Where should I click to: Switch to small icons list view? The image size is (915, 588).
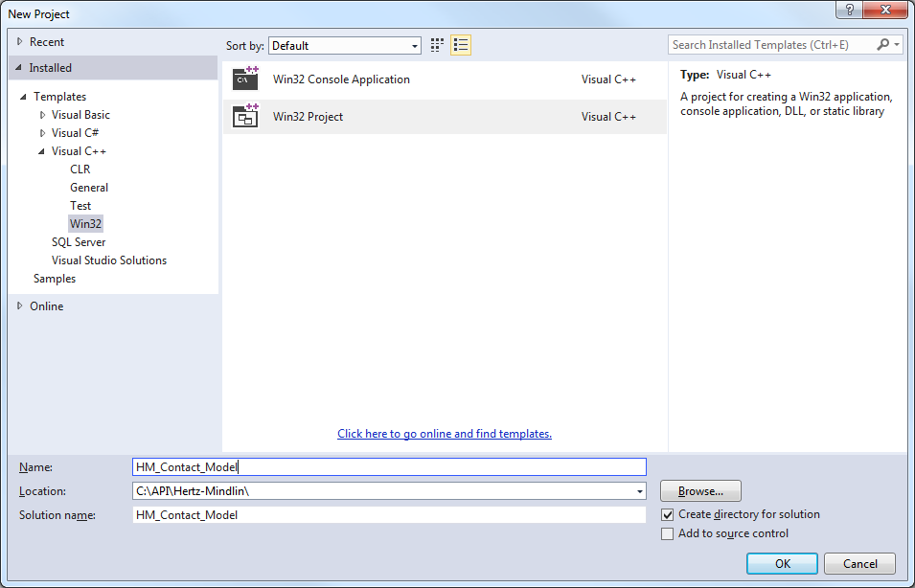click(x=461, y=45)
